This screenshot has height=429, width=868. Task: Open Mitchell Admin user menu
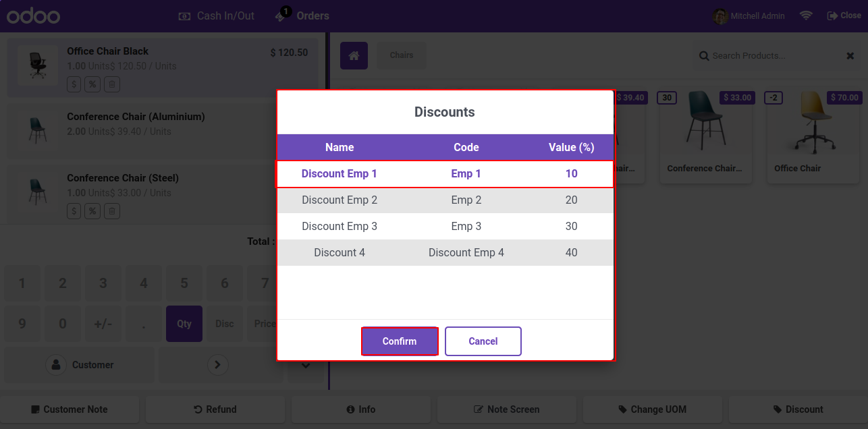pyautogui.click(x=749, y=16)
